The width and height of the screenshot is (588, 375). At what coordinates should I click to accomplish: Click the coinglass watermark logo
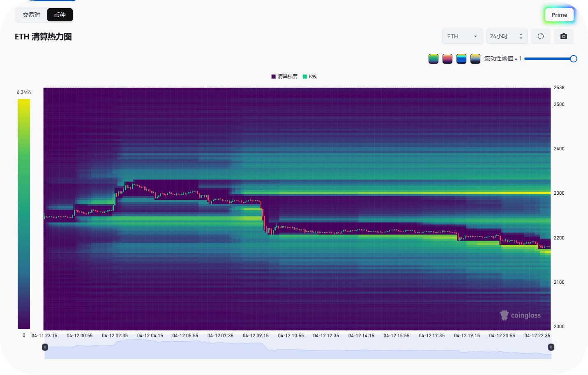pos(520,315)
